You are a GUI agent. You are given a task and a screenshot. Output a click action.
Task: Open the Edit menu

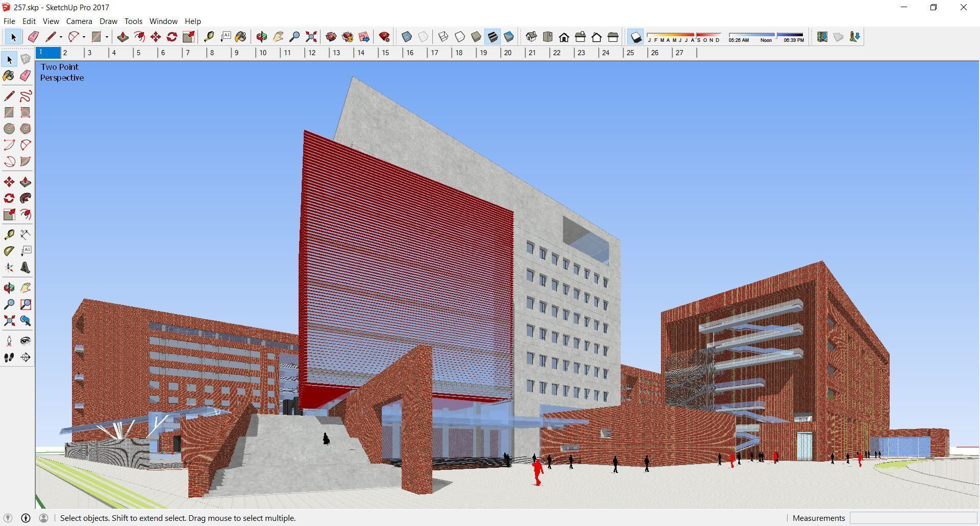click(29, 21)
